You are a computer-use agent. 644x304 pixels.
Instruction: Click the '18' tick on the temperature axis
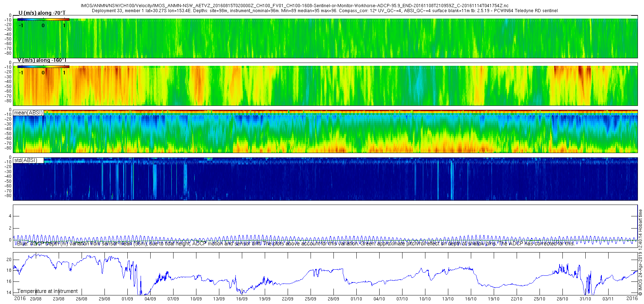[x=9, y=270]
